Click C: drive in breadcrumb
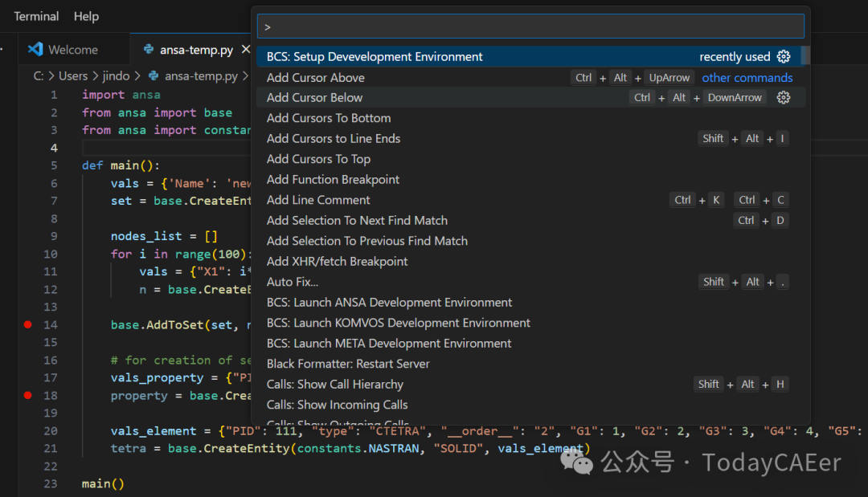 (39, 75)
